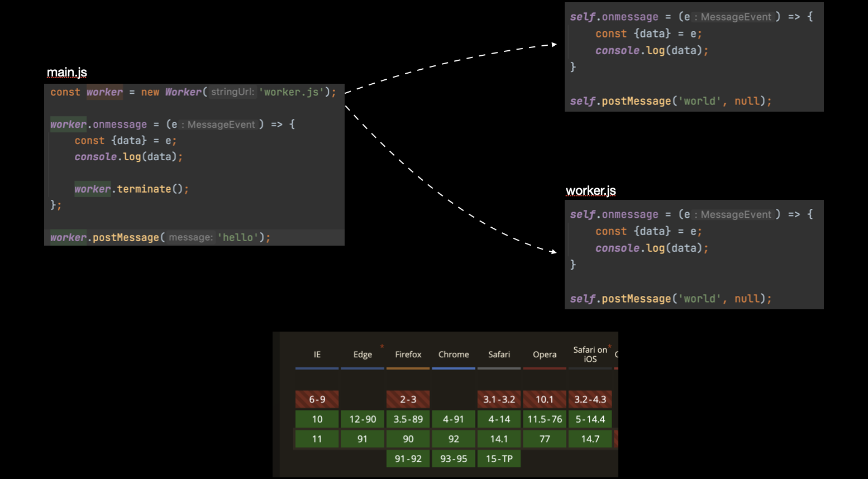The height and width of the screenshot is (479, 868).
Task: Select the Chrome column header
Action: pyautogui.click(x=454, y=355)
